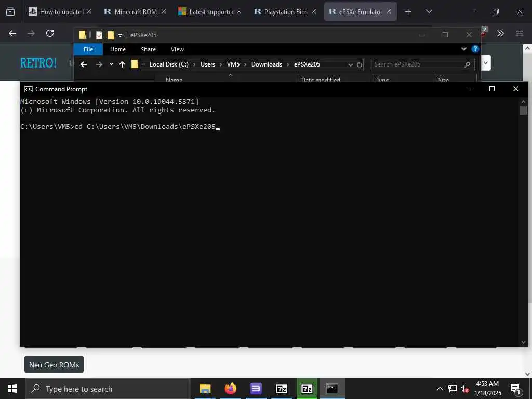Click VM5 breadcrumb in address bar
Image resolution: width=532 pixels, height=399 pixels.
tap(233, 64)
